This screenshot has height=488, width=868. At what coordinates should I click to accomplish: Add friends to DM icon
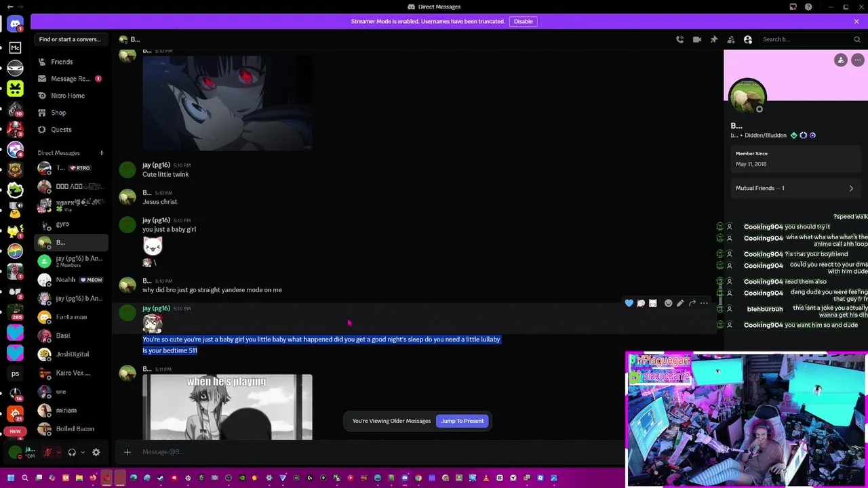point(730,39)
